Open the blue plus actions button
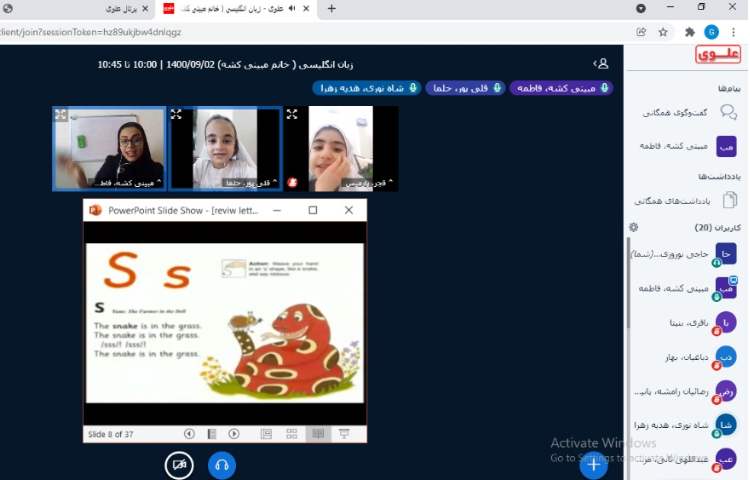Viewport: 750px width, 480px height. pos(593,464)
